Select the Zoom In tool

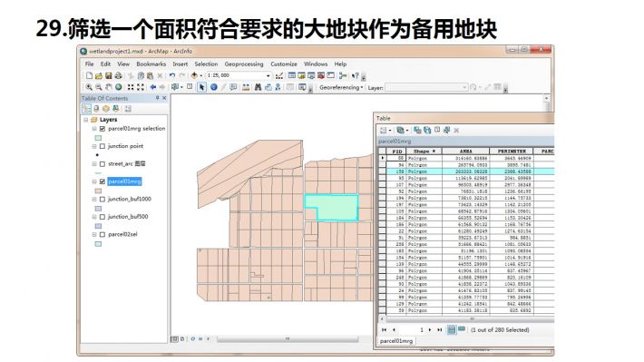pos(89,87)
